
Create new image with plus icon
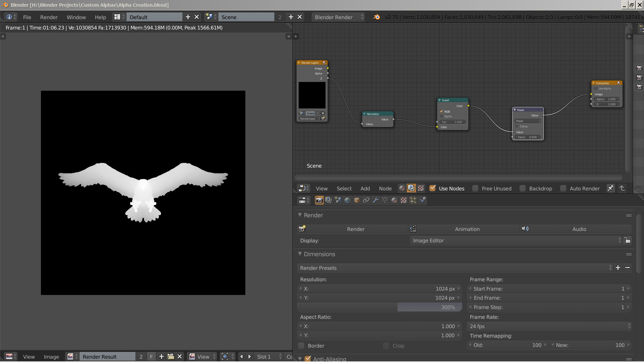(162, 357)
